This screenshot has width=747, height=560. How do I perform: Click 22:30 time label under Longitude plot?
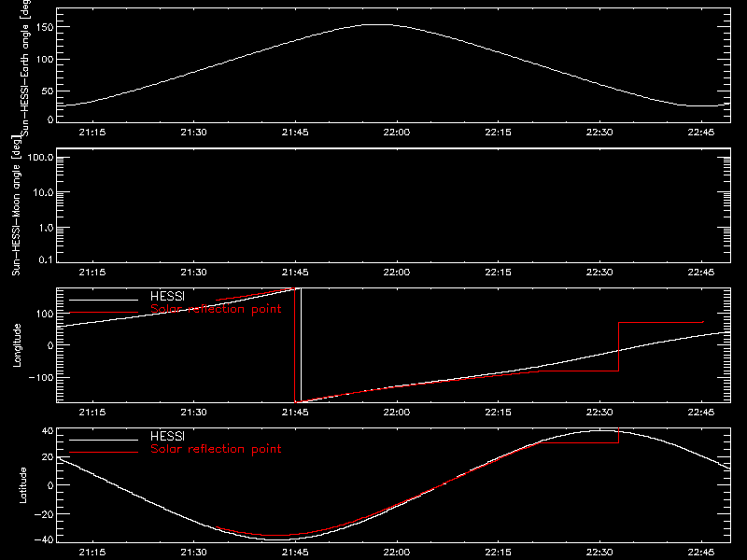[599, 413]
